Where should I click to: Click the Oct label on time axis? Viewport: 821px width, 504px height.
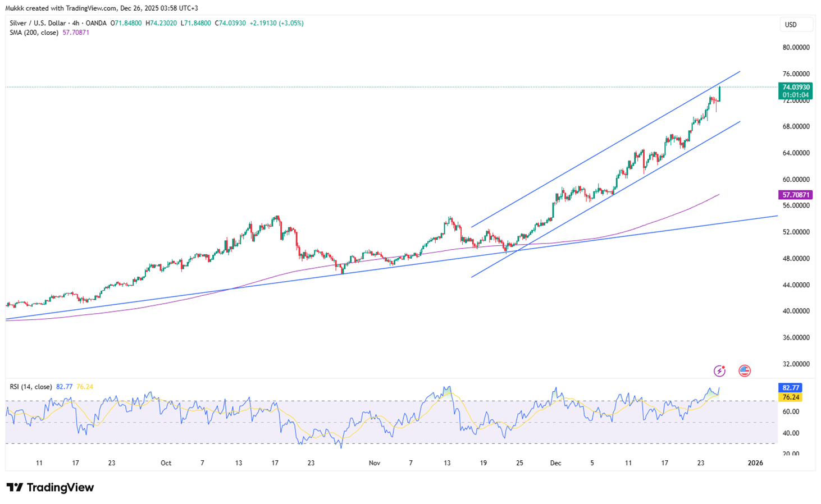[x=166, y=463]
